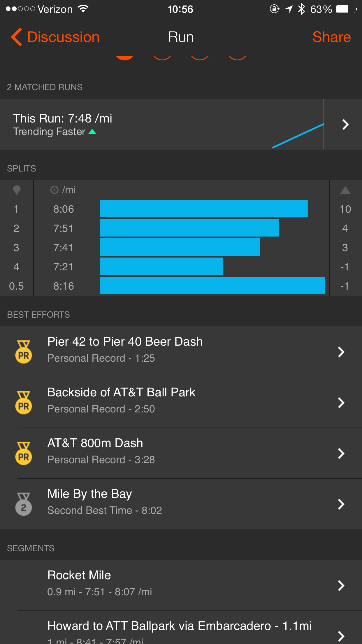Screen dimensions: 362x644
Task: Go back to Discussion
Action: 63,37
